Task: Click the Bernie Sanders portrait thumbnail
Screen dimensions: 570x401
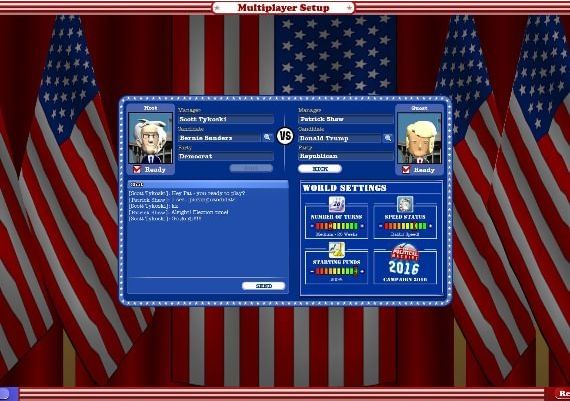Action: tap(150, 138)
